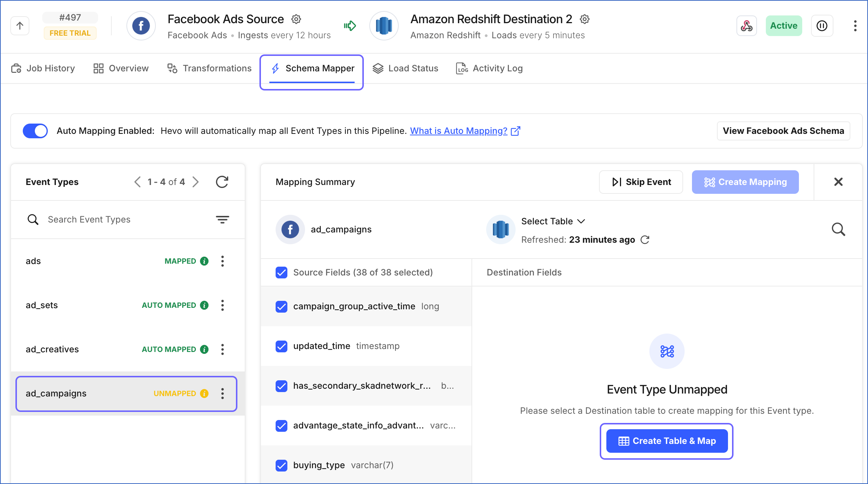This screenshot has width=868, height=484.
Task: Open Amazon Redshift Destination settings gear
Action: [585, 19]
